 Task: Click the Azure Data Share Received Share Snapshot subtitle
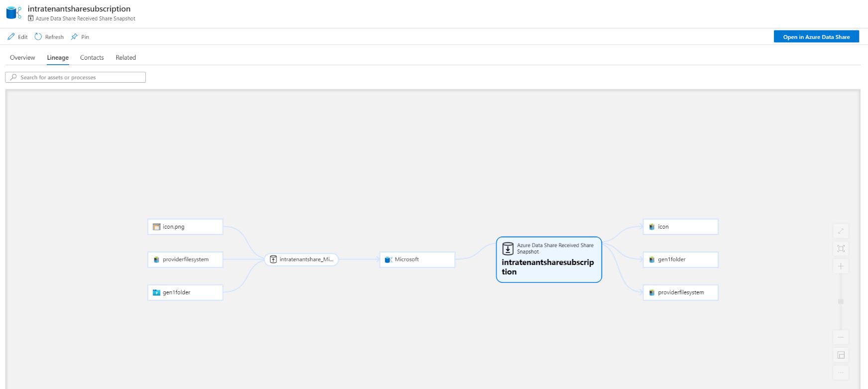tap(85, 19)
